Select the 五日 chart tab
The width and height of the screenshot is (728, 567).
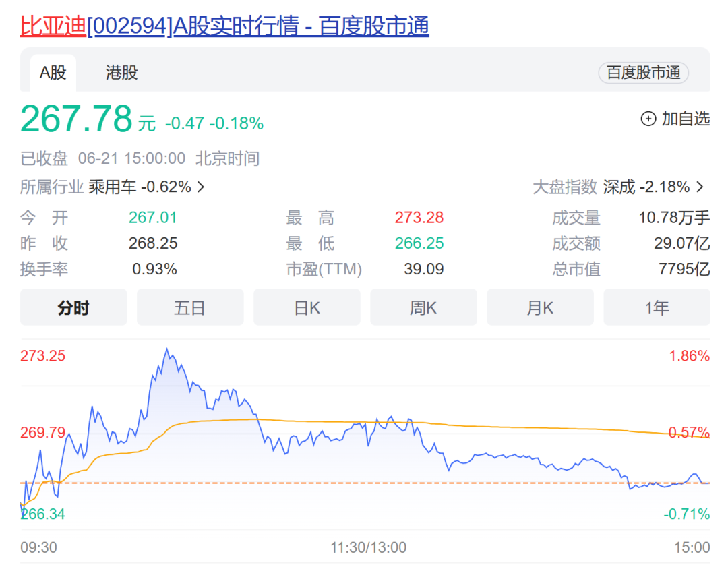click(190, 307)
